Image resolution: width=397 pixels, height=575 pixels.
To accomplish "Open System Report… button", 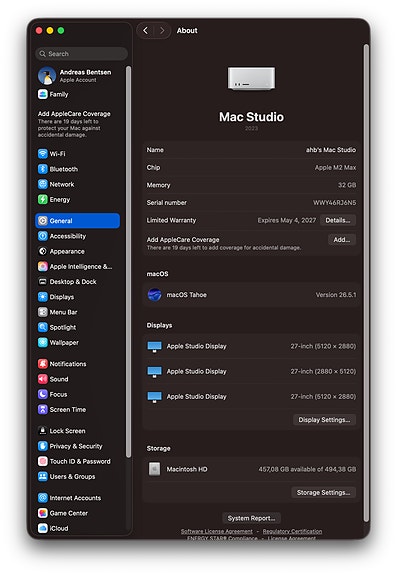I will (251, 518).
